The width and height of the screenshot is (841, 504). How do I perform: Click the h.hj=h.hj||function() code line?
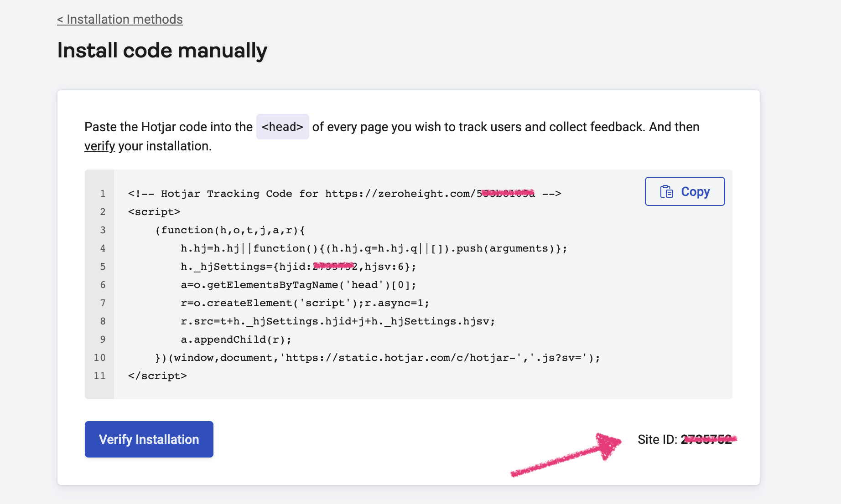click(374, 248)
